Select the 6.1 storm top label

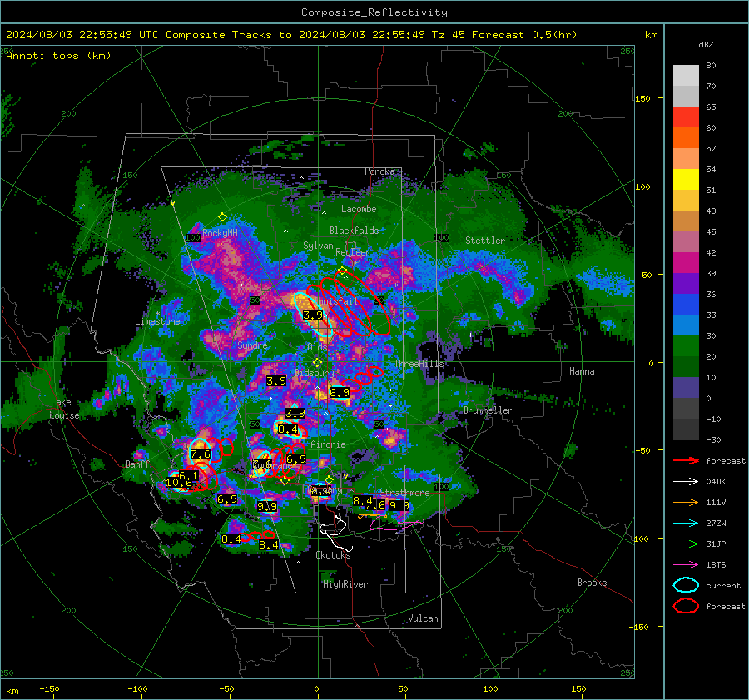188,476
